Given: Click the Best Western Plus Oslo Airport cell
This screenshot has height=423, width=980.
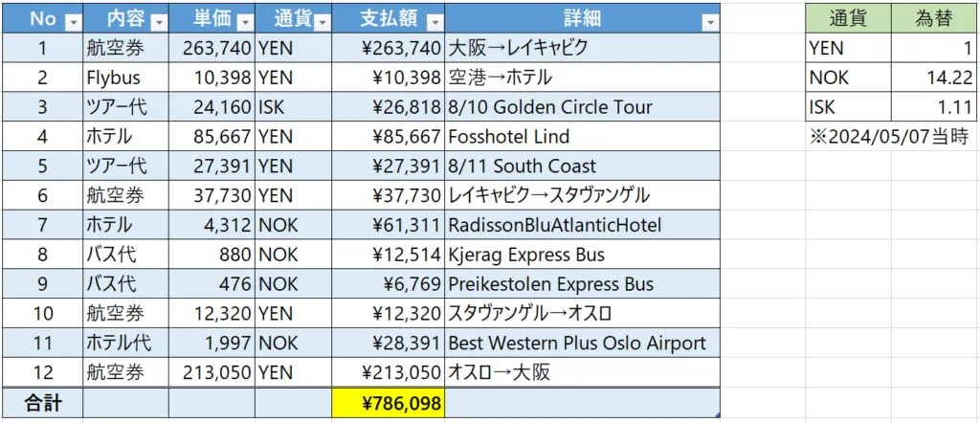Looking at the screenshot, I should point(581,344).
